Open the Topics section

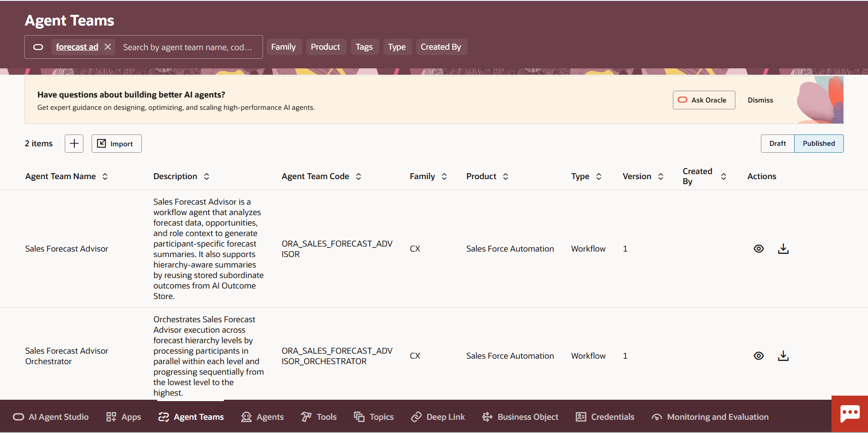374,417
